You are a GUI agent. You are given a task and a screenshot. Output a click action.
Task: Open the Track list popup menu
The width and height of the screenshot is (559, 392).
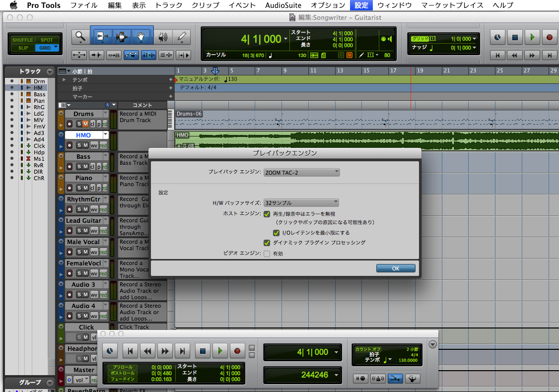[x=50, y=72]
